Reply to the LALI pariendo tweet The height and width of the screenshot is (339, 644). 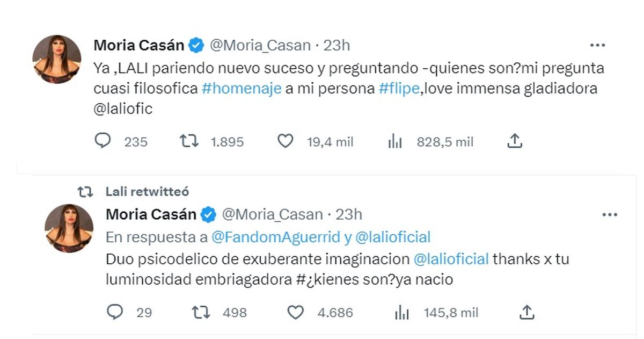102,141
